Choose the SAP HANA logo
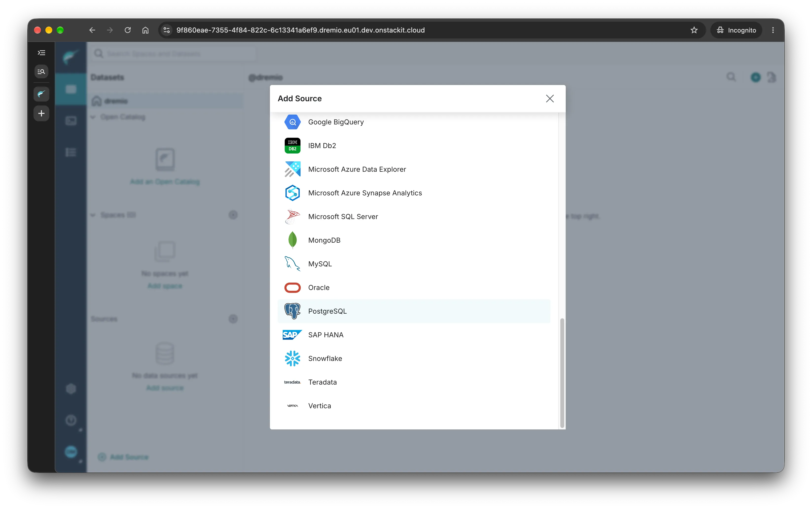 pyautogui.click(x=292, y=335)
